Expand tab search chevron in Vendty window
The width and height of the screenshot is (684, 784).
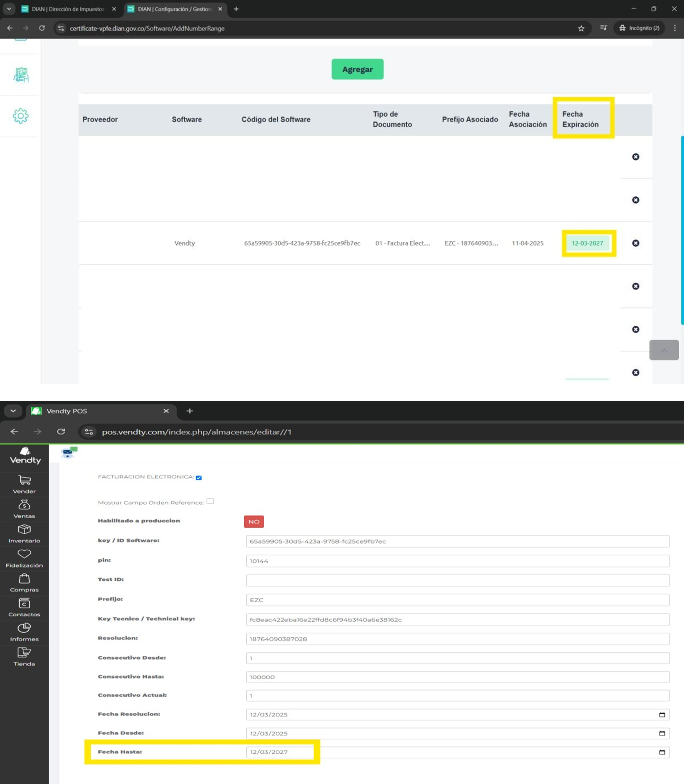14,411
